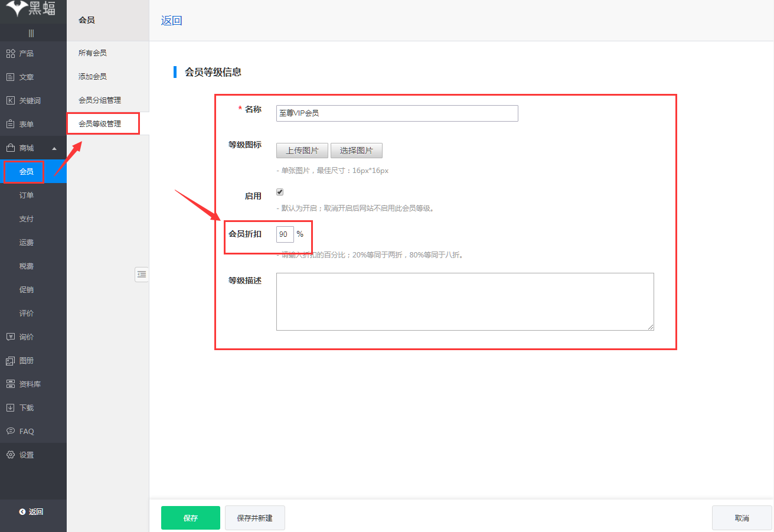The height and width of the screenshot is (532, 774).
Task: Click the 表单 (Forms) sidebar icon
Action: point(26,124)
